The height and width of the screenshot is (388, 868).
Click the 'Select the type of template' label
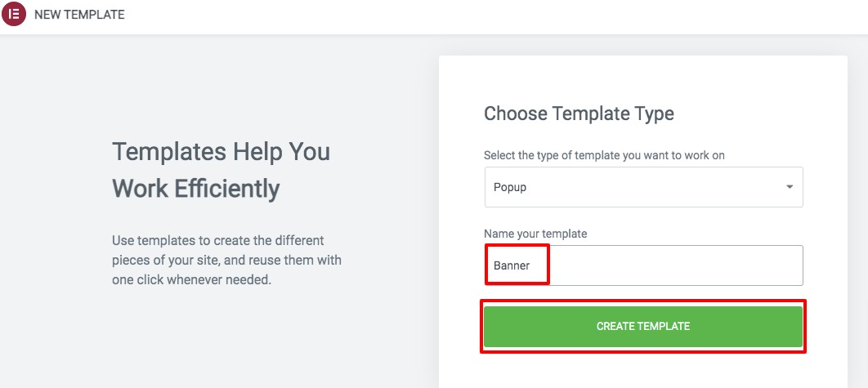point(604,155)
